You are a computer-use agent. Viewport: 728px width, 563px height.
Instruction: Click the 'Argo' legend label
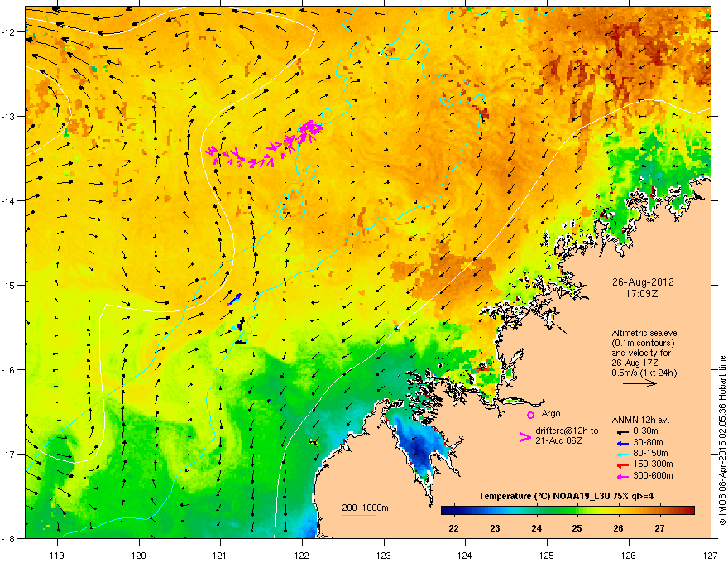click(x=551, y=413)
